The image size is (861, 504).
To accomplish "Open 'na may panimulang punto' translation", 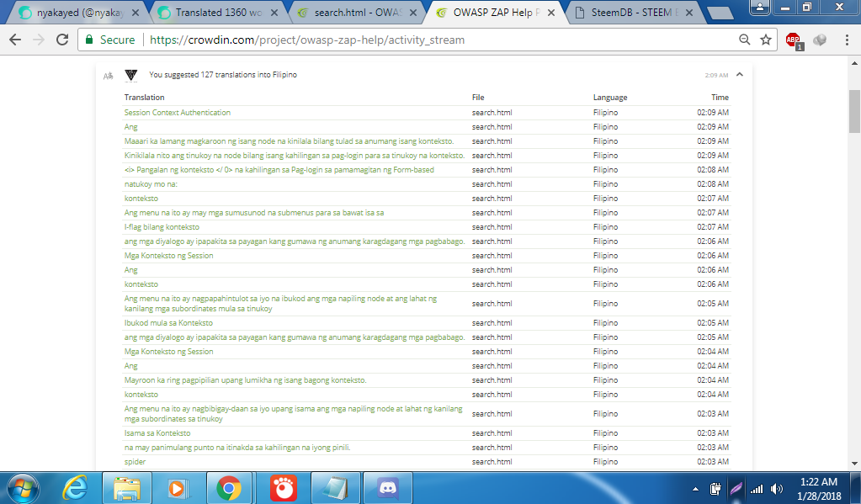I will click(x=237, y=448).
